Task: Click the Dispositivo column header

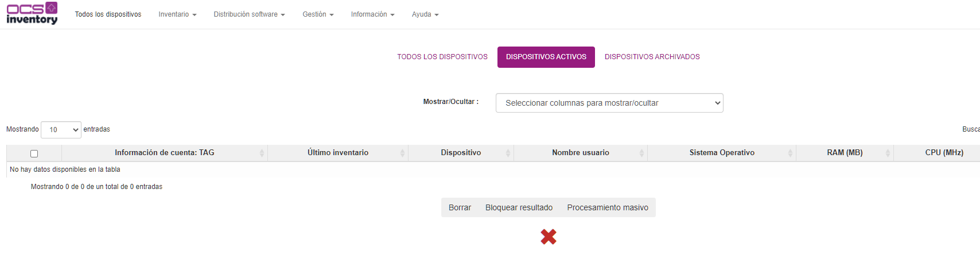Action: click(461, 153)
